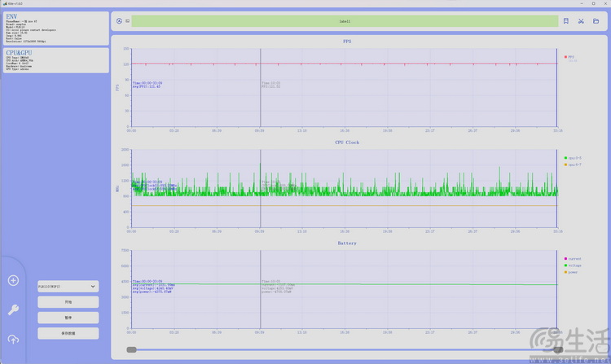Click the right handle of the bottom range slider
This screenshot has width=611, height=364.
click(558, 349)
